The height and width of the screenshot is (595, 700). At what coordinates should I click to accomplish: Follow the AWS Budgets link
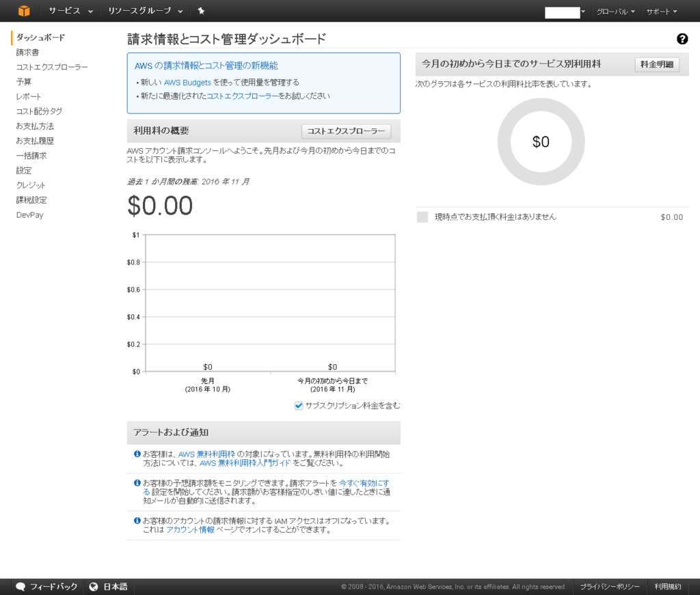pyautogui.click(x=187, y=83)
